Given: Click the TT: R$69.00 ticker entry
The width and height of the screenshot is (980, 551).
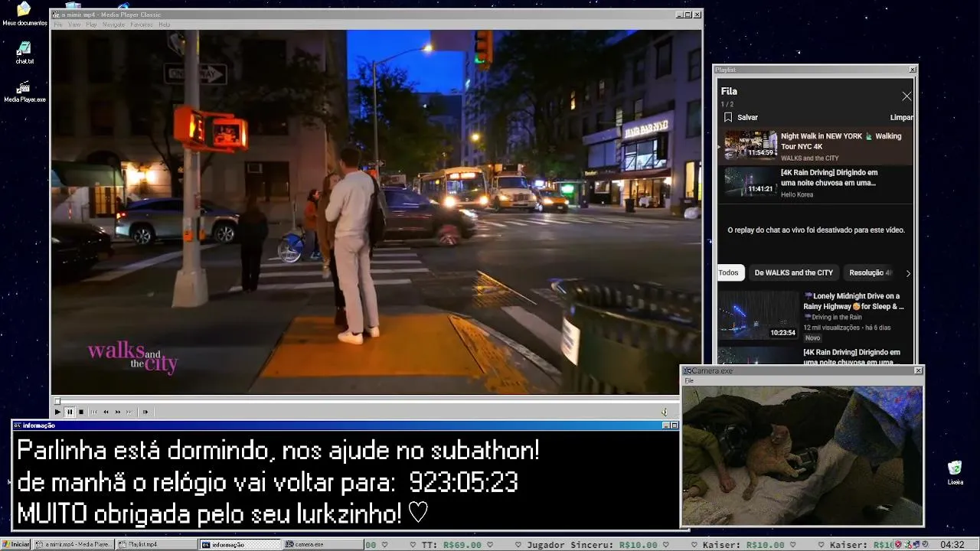Looking at the screenshot, I should (x=451, y=545).
